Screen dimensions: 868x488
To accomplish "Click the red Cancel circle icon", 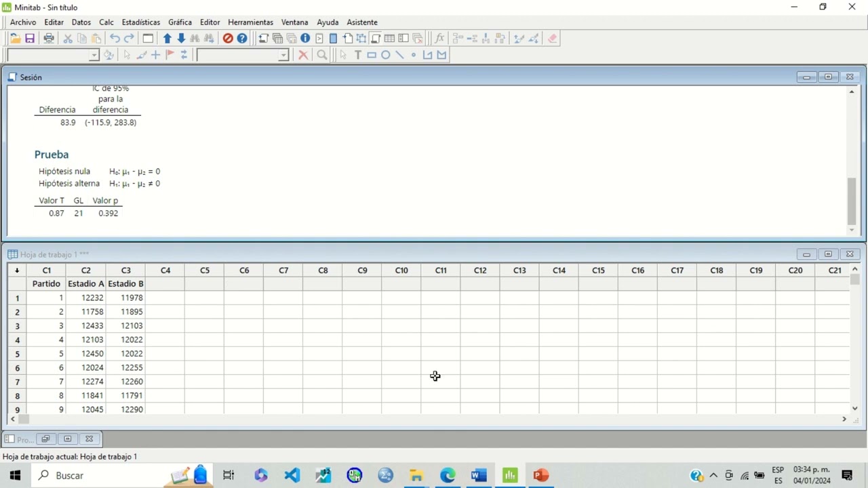I will pos(228,39).
